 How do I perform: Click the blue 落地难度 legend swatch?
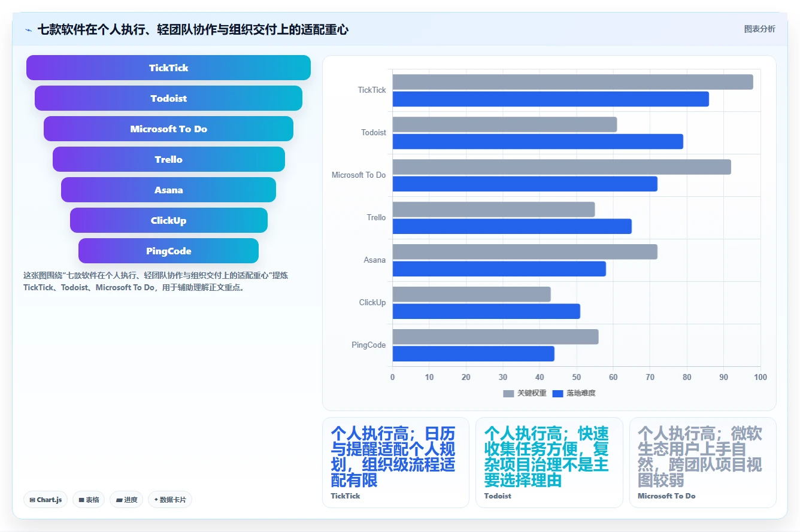(x=558, y=393)
